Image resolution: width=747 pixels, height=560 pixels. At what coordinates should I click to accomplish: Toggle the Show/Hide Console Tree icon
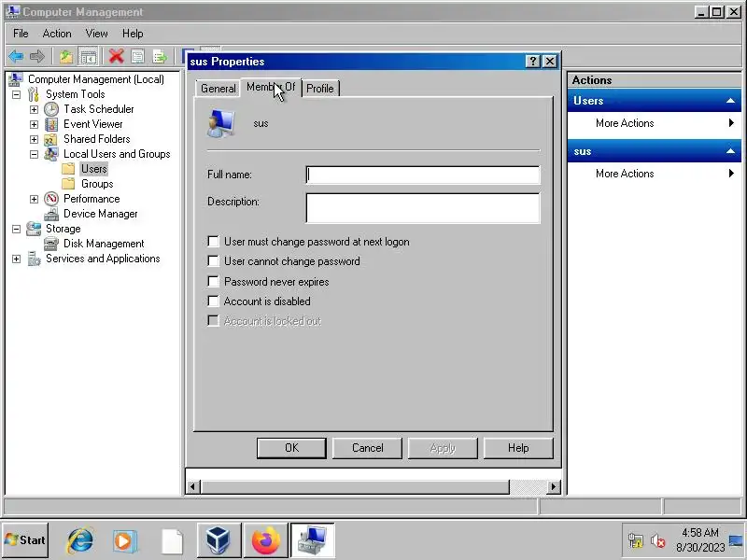88,57
